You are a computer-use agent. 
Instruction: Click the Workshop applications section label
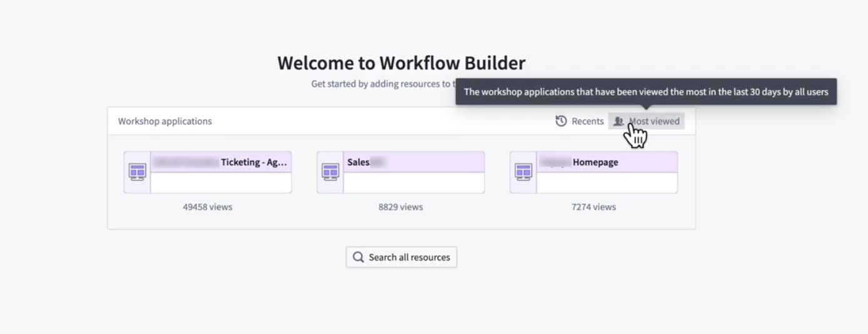click(x=165, y=121)
